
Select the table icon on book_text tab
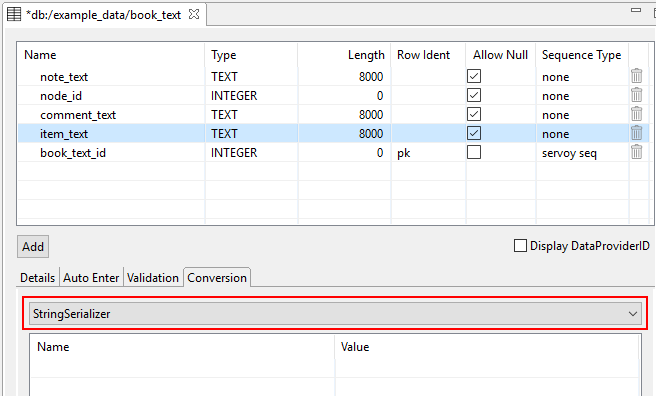(x=14, y=15)
